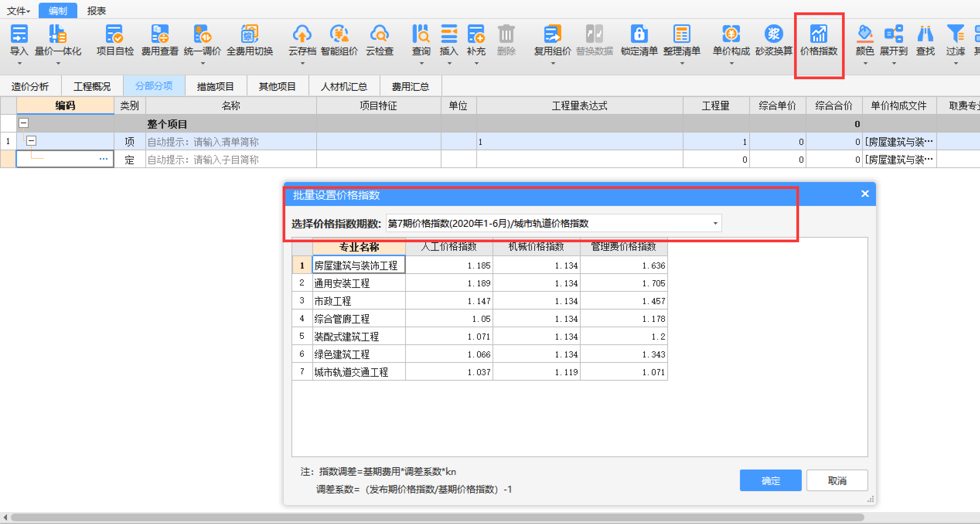
Task: Switch to 其他项目 tab
Action: [277, 86]
